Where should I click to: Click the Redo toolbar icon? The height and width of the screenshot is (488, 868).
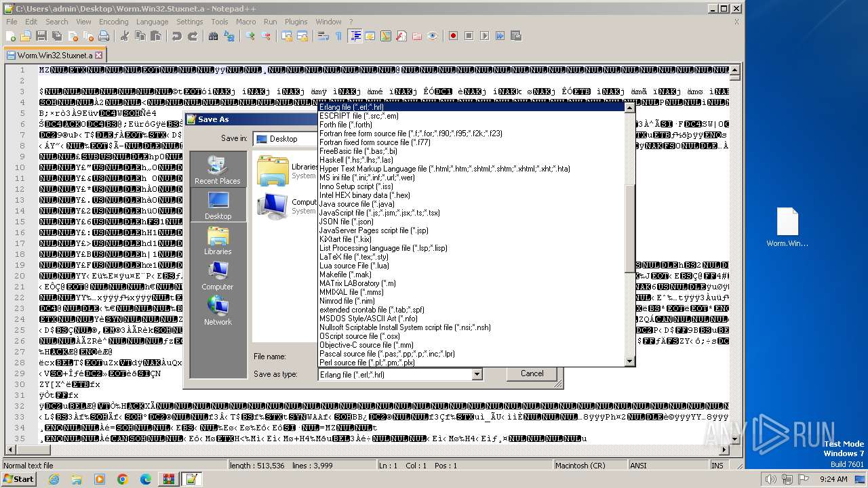[193, 36]
